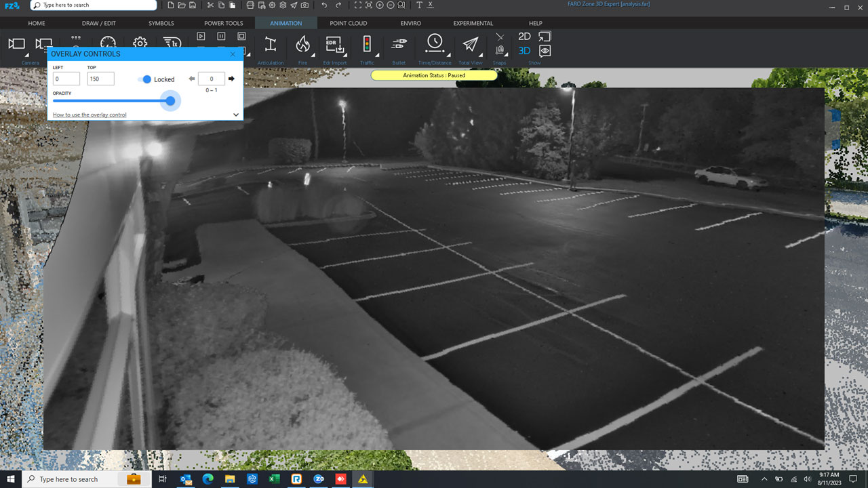Viewport: 868px width, 488px height.
Task: Select the Traffic light tool
Action: 367,45
